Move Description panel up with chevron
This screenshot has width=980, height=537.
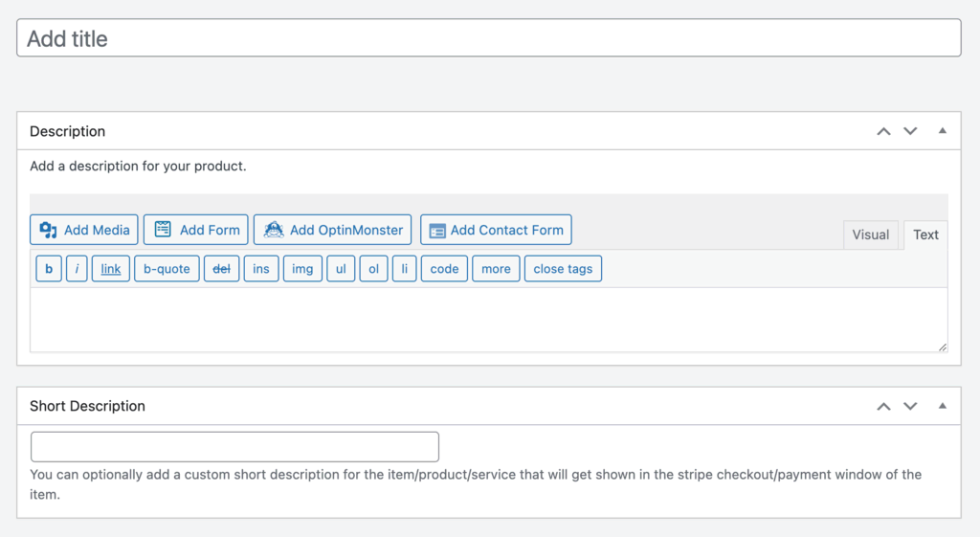[883, 131]
